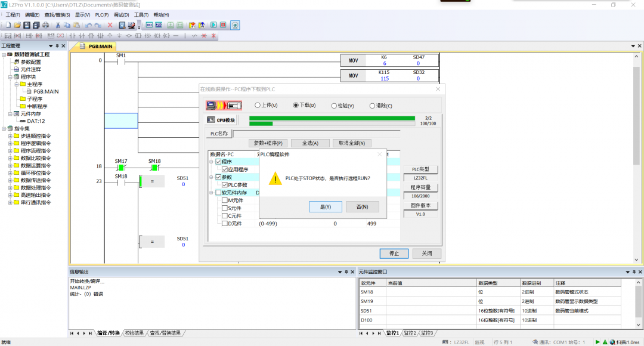Click the red Stop PLC icon
Screen dimensions: 644x346
[x=223, y=25]
